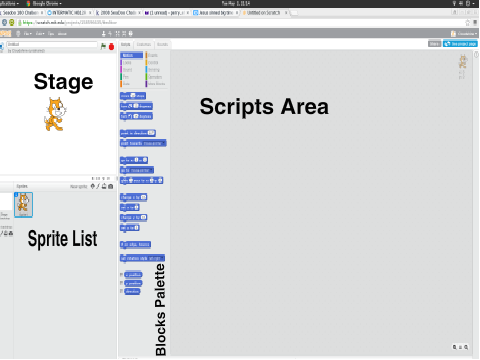Toggle the direction reporter checkbox

122,291
